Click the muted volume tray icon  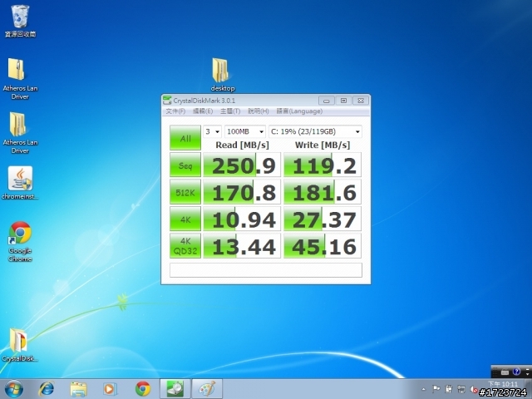tap(474, 390)
